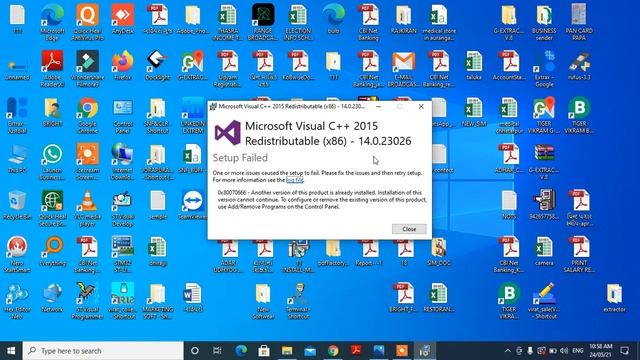Screen dimensions: 640x360
Task: Select the WhatsApp launcher desktop icon
Action: click(52, 162)
